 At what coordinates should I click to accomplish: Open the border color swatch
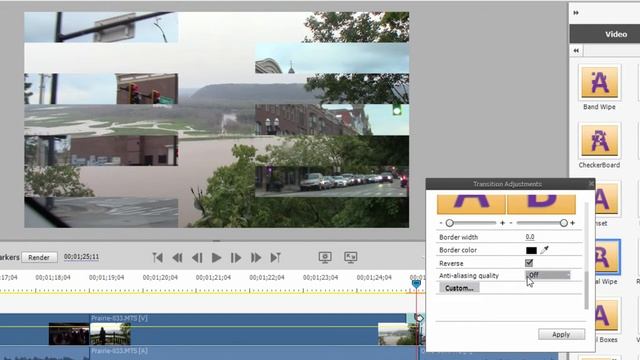(x=531, y=250)
